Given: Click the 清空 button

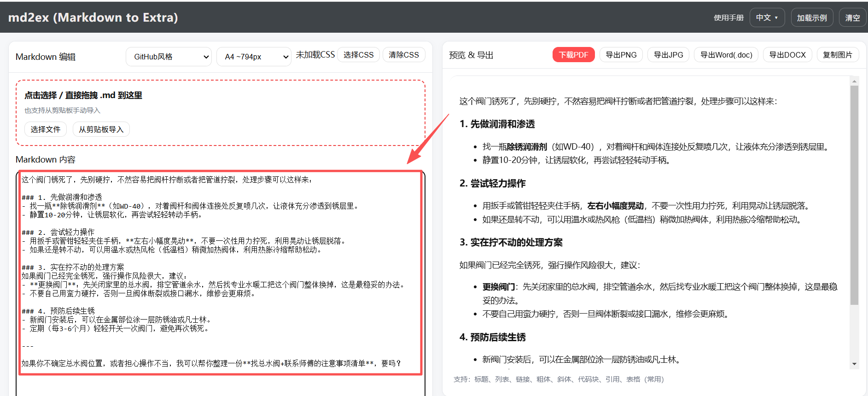Looking at the screenshot, I should (852, 17).
